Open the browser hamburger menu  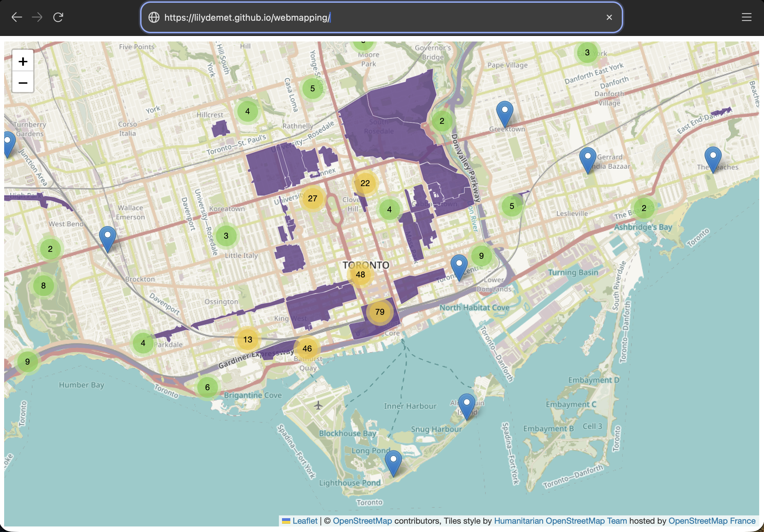(x=746, y=17)
